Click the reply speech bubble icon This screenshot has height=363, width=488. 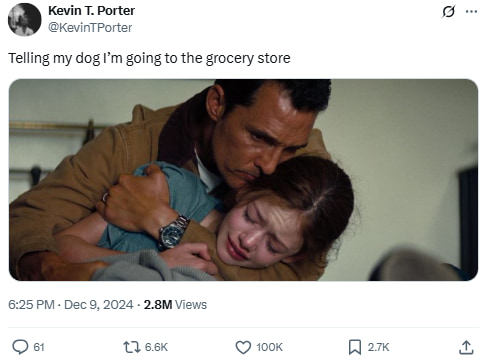pyautogui.click(x=20, y=347)
